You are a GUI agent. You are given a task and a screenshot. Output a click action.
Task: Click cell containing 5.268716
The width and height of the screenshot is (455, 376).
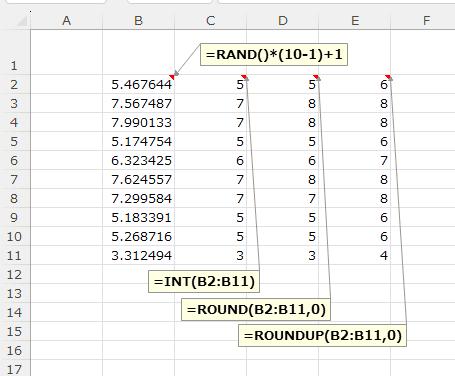138,236
